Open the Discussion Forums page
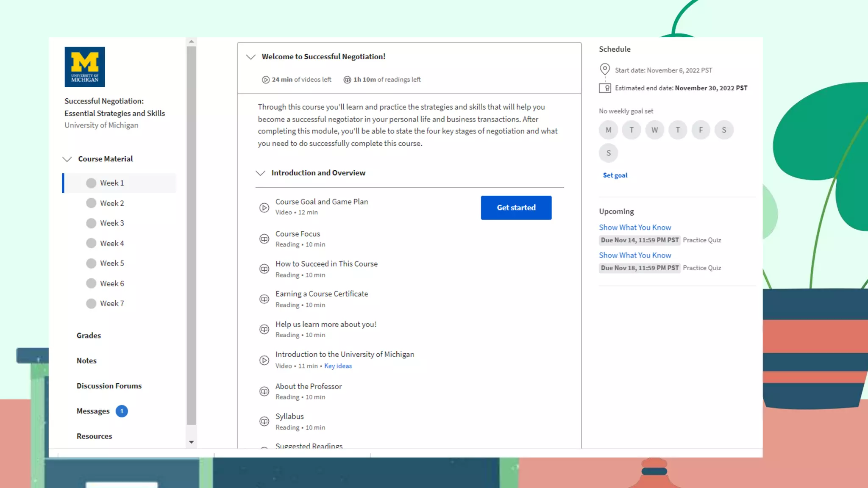Screen dimensions: 868x488 (x=109, y=386)
